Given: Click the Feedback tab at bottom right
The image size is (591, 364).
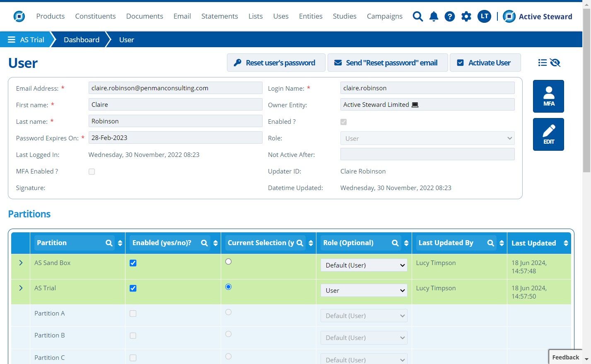Looking at the screenshot, I should (x=565, y=357).
